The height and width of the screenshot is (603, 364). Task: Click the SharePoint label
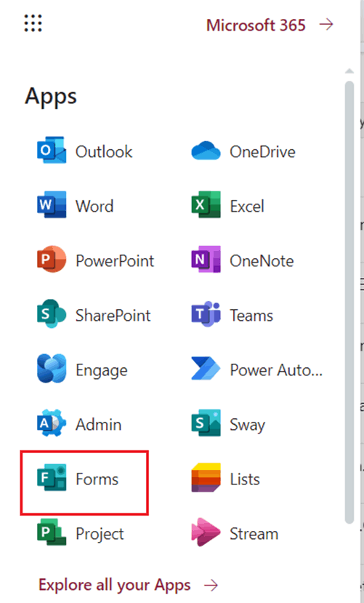[113, 316]
